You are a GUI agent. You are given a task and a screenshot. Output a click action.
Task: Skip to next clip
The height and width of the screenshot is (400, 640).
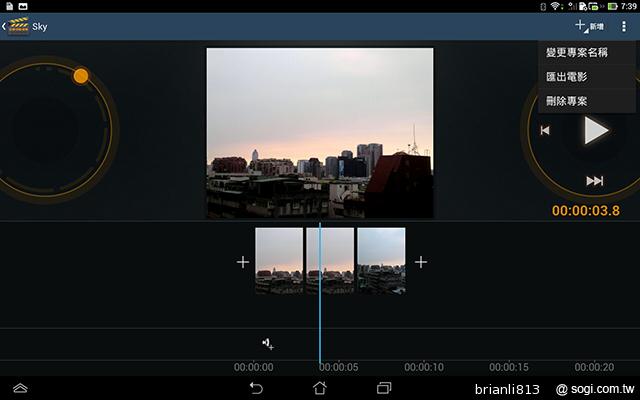click(595, 181)
